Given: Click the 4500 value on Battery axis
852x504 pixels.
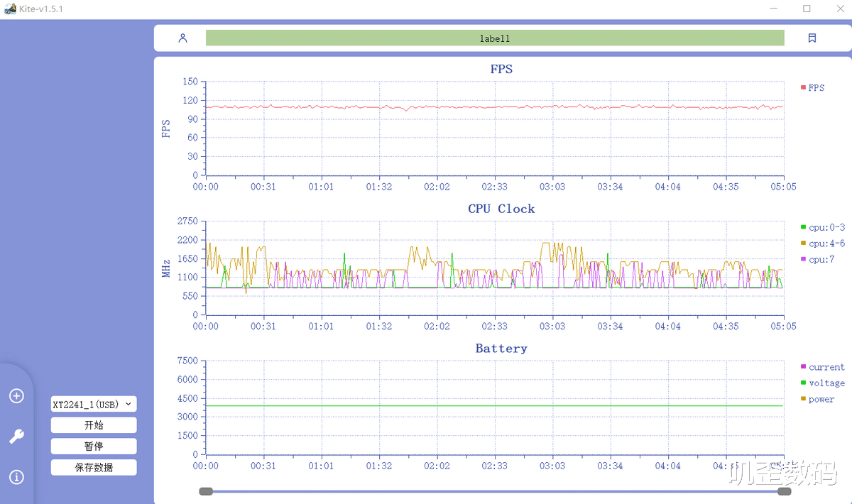Looking at the screenshot, I should click(x=187, y=398).
